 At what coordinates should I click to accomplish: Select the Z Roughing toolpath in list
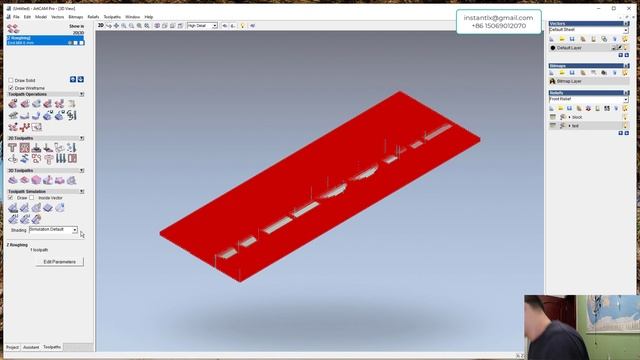click(x=45, y=40)
